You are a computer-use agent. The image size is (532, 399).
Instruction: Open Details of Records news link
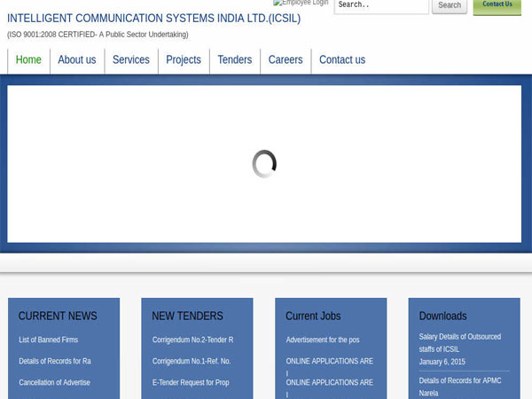55,362
